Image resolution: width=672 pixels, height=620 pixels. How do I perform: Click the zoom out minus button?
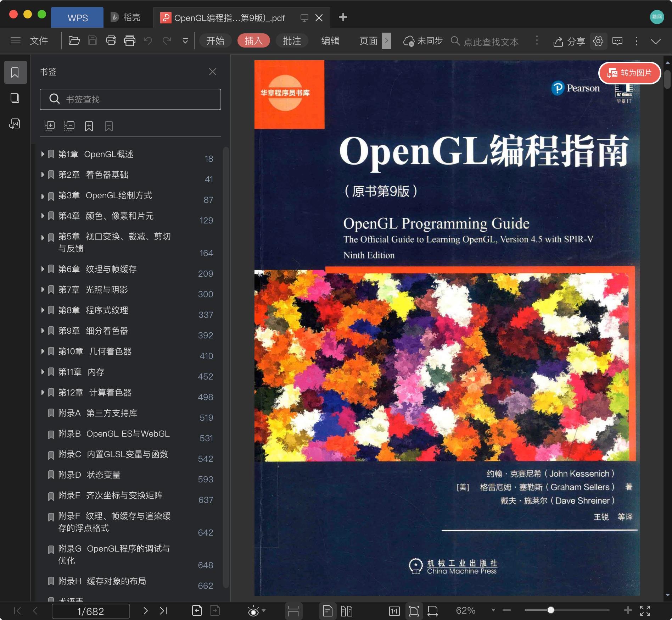tap(507, 610)
